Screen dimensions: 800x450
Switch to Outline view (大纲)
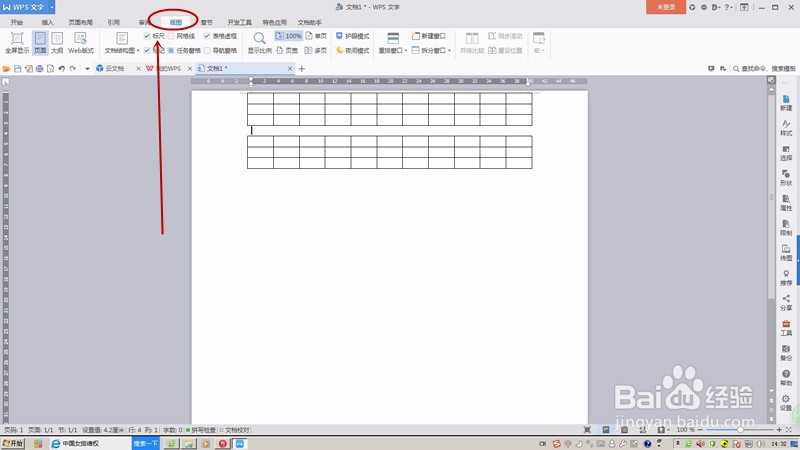[x=57, y=42]
